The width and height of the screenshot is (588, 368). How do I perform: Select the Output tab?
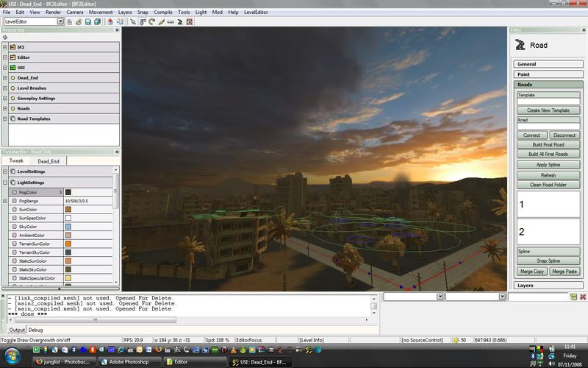point(17,330)
